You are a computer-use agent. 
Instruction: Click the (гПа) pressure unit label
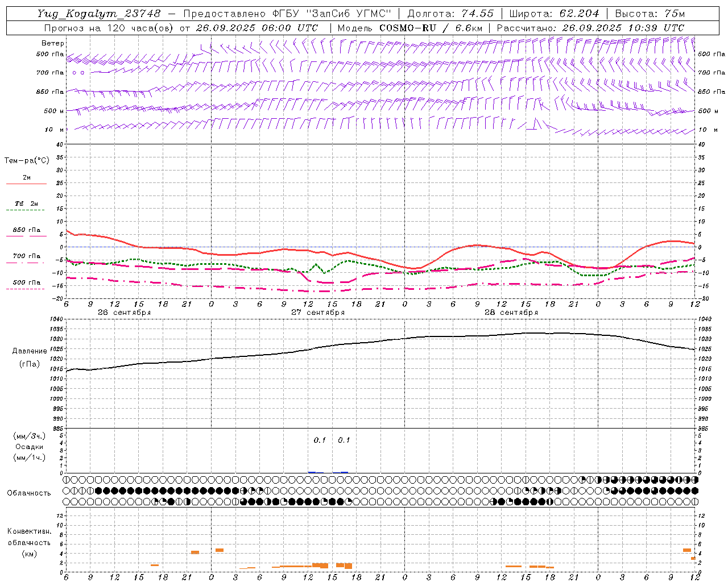(x=30, y=364)
